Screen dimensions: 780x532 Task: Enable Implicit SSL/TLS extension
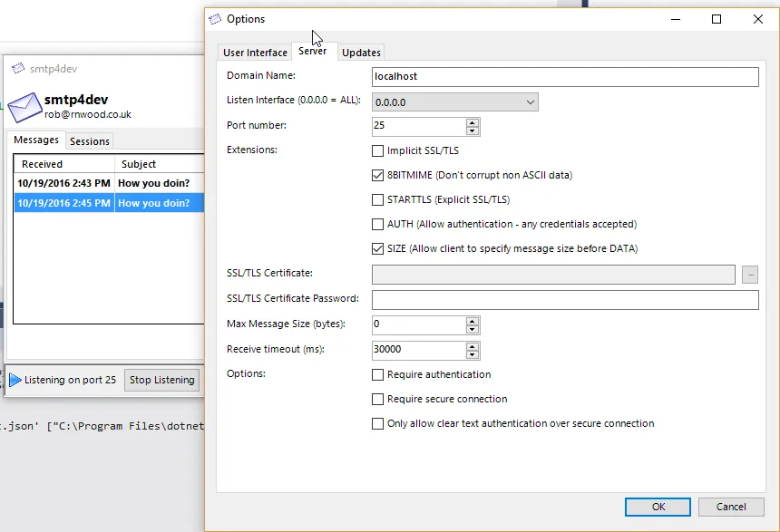pos(377,150)
